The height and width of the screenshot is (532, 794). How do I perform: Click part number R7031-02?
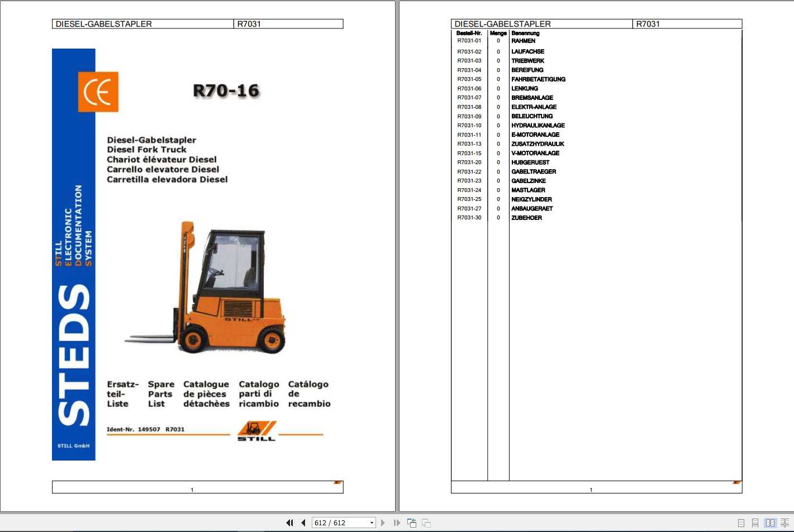click(x=469, y=51)
